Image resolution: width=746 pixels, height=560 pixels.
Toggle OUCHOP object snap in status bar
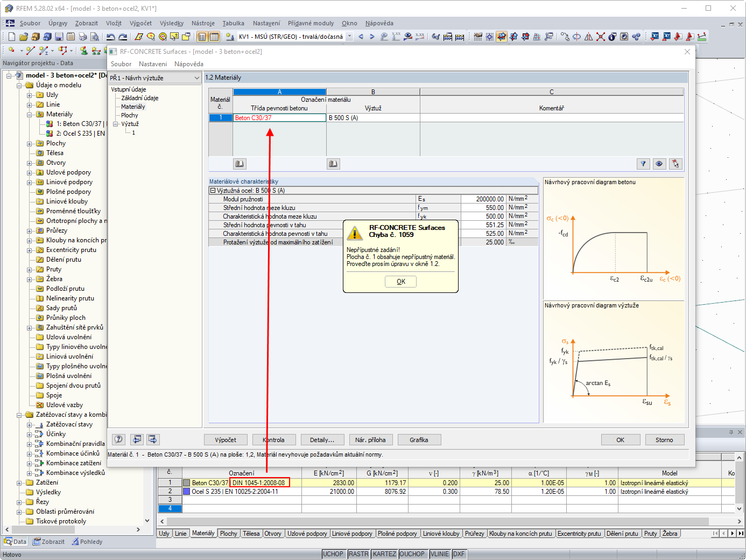point(412,554)
